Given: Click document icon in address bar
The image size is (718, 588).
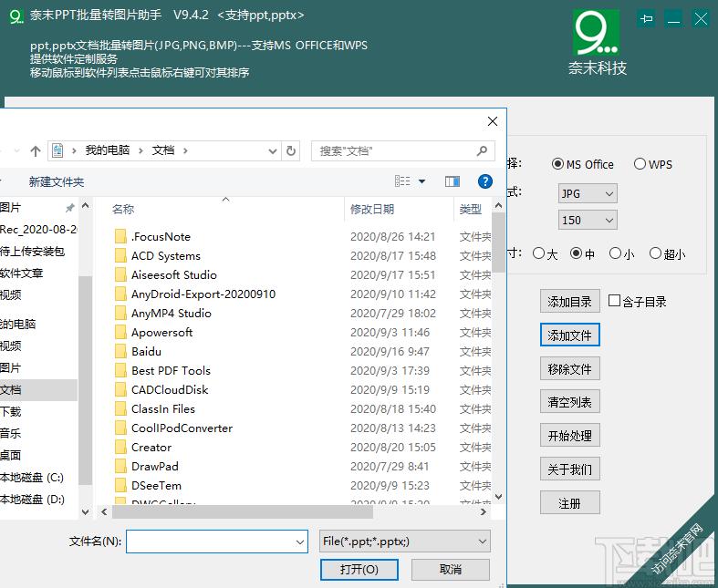Looking at the screenshot, I should 57,150.
